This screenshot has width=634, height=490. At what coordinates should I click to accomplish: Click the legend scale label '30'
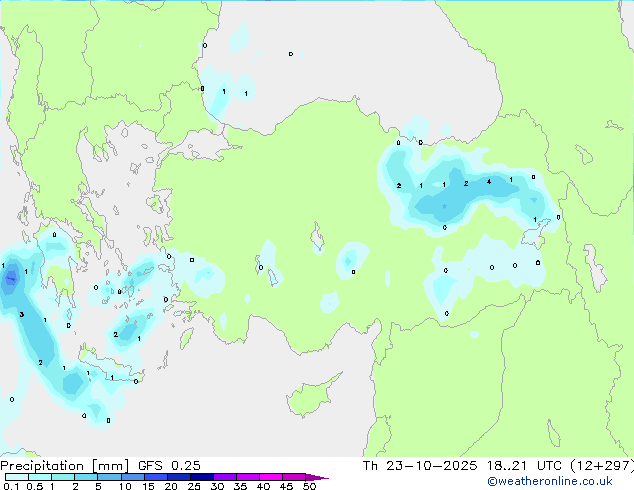pyautogui.click(x=218, y=486)
